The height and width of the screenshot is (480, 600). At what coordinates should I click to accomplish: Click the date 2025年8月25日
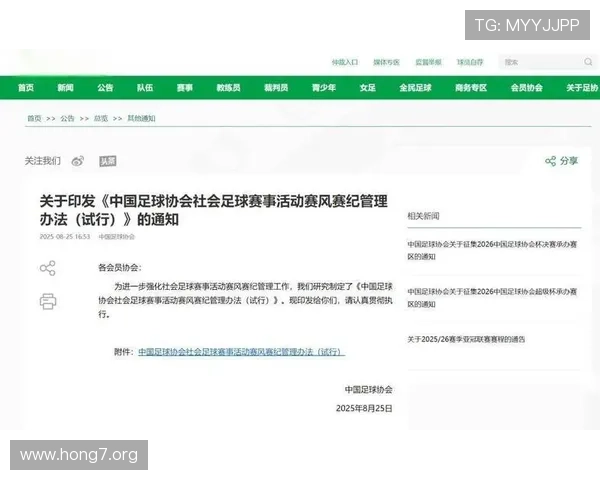364,408
